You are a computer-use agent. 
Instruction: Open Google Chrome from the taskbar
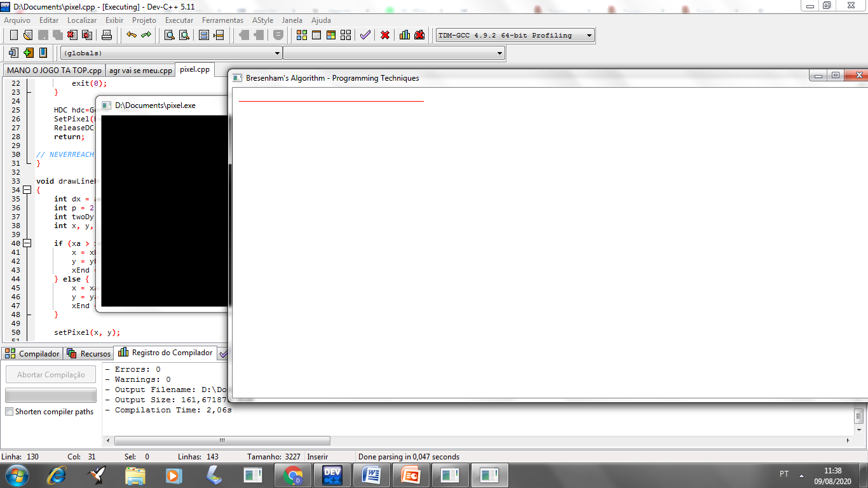coord(293,475)
